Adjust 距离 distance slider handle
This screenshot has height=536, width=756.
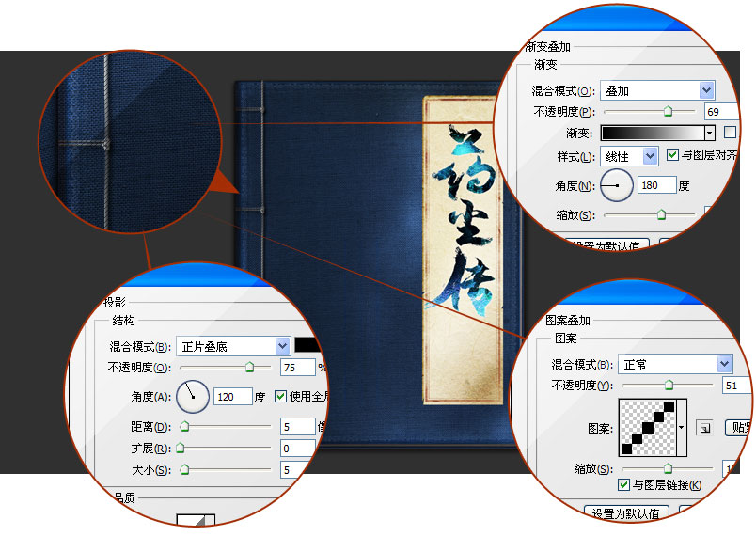tap(184, 427)
